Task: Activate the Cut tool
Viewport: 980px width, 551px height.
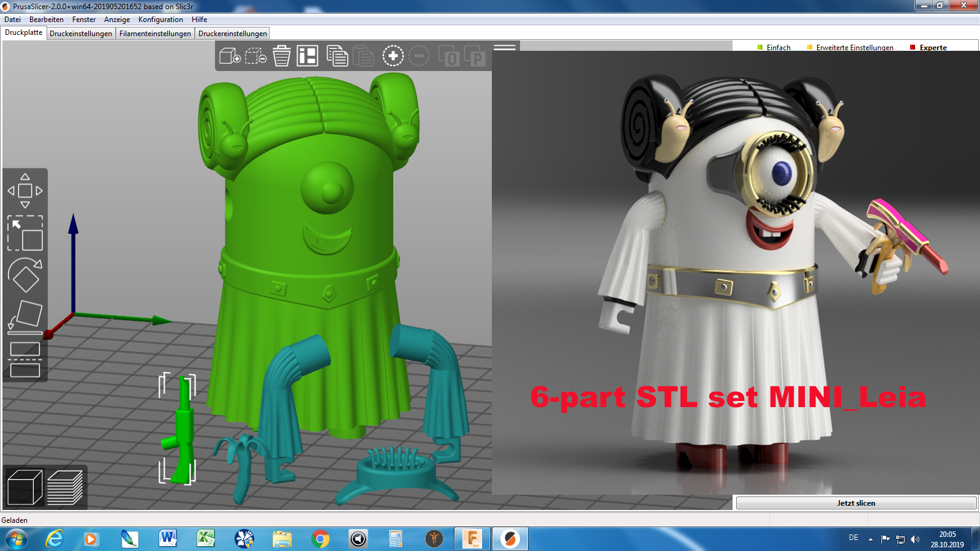Action: (25, 359)
